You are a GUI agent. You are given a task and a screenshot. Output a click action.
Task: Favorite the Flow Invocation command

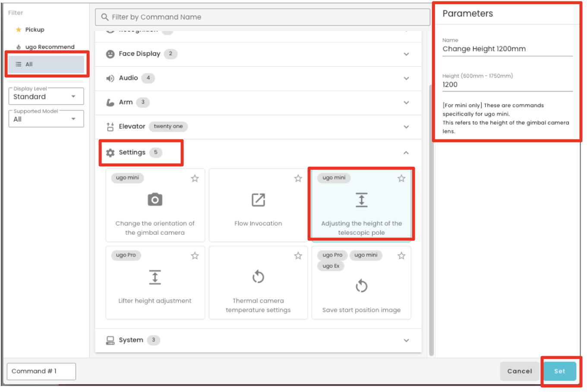click(298, 178)
